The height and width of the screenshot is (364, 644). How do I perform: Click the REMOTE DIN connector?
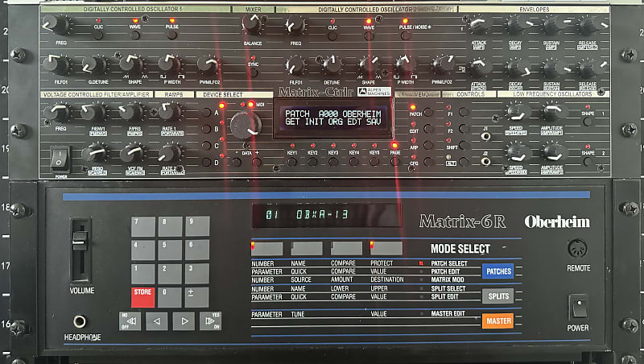point(577,249)
